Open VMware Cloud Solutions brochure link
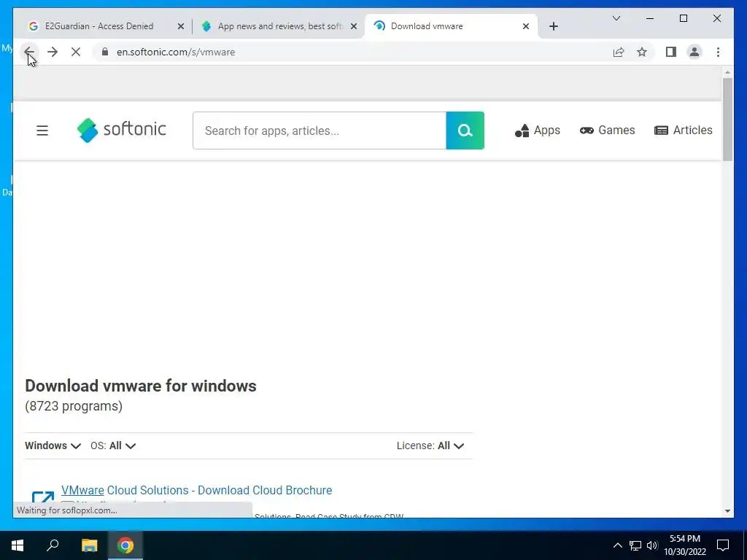 197,490
